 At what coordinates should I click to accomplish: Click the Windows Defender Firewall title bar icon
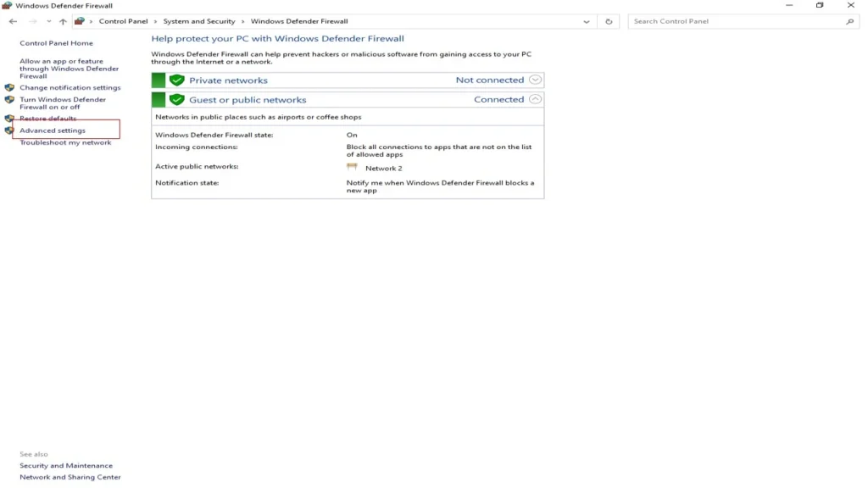[x=7, y=6]
